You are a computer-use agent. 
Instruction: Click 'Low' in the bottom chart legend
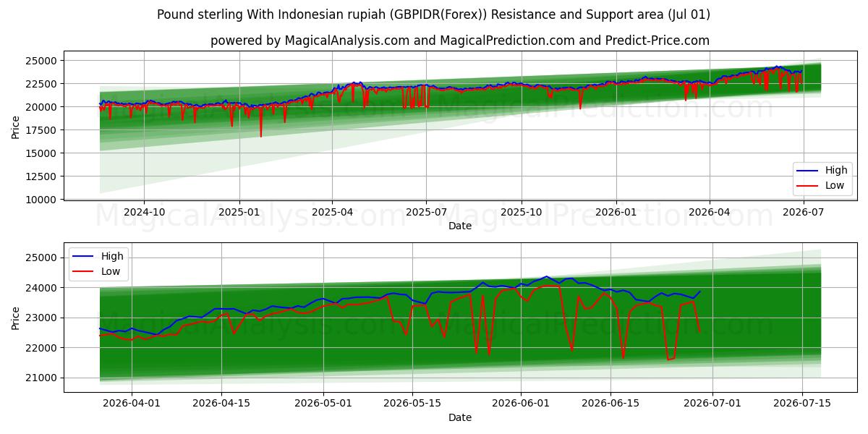[x=111, y=271]
